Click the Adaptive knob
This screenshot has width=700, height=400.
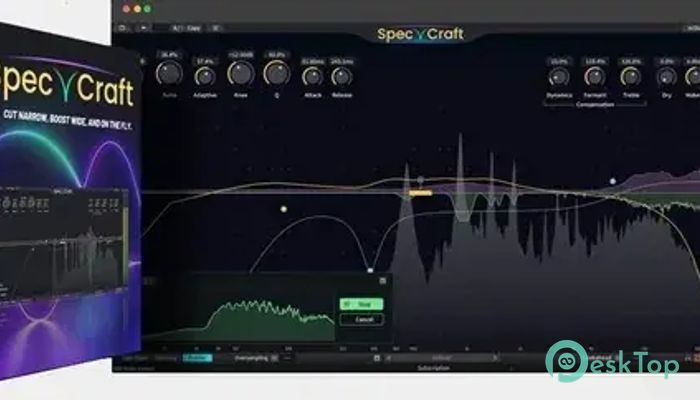click(x=206, y=76)
